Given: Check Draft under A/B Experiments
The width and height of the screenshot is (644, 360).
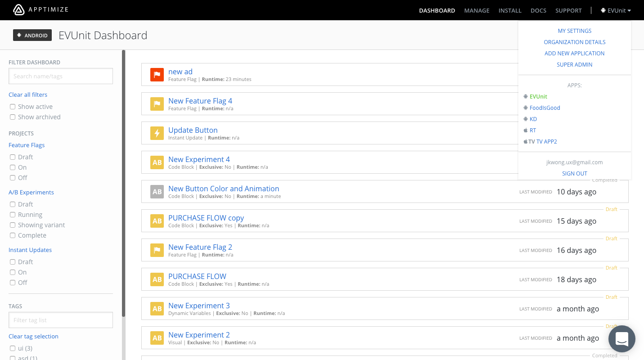Looking at the screenshot, I should click(13, 204).
